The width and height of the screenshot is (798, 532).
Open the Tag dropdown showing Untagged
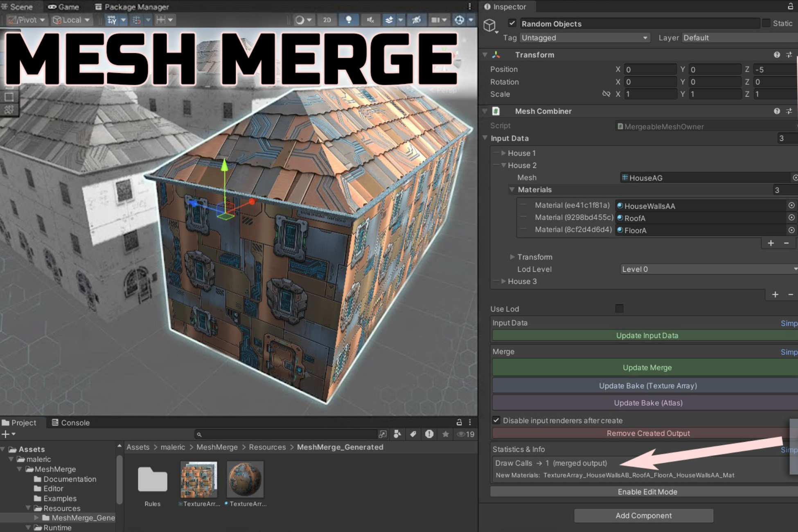584,38
